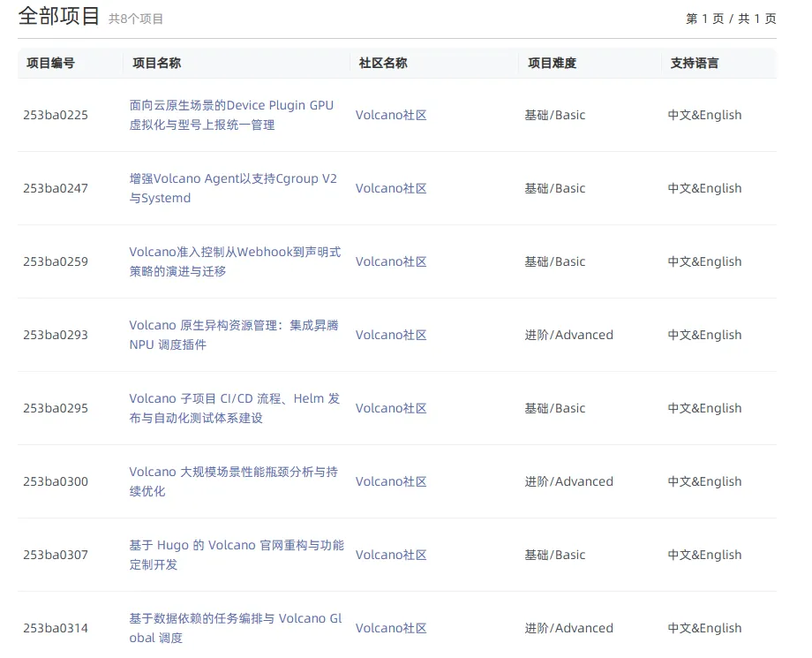Click 基础/Basic difficulty in row 253ba0295

coord(554,408)
